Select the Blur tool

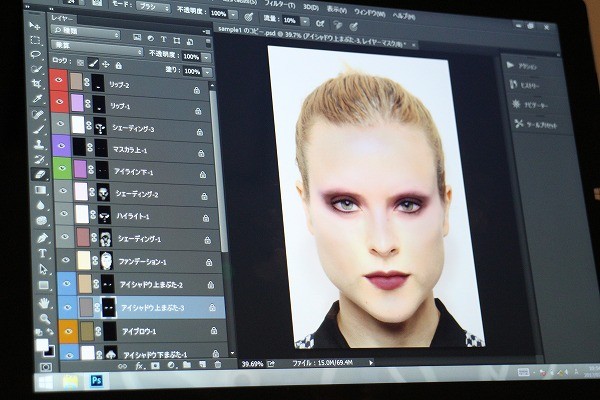click(41, 205)
